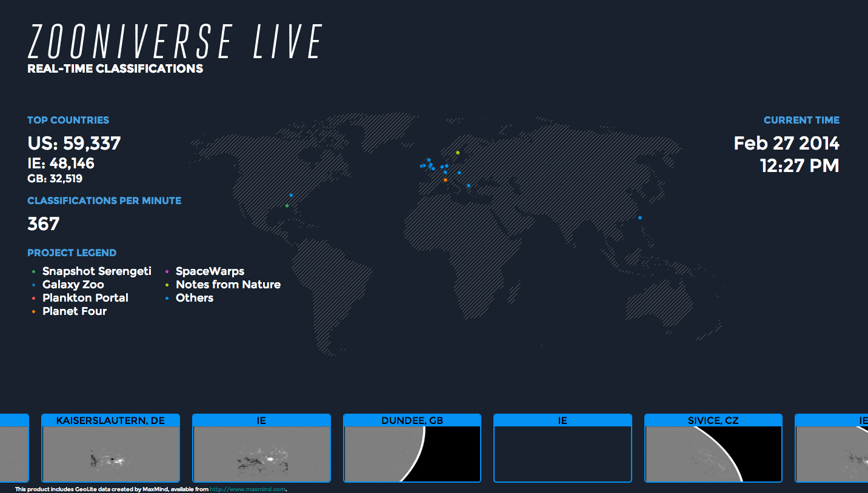Click the yellow classification dot over Scandinavia
Image resolution: width=868 pixels, height=493 pixels.
456,153
